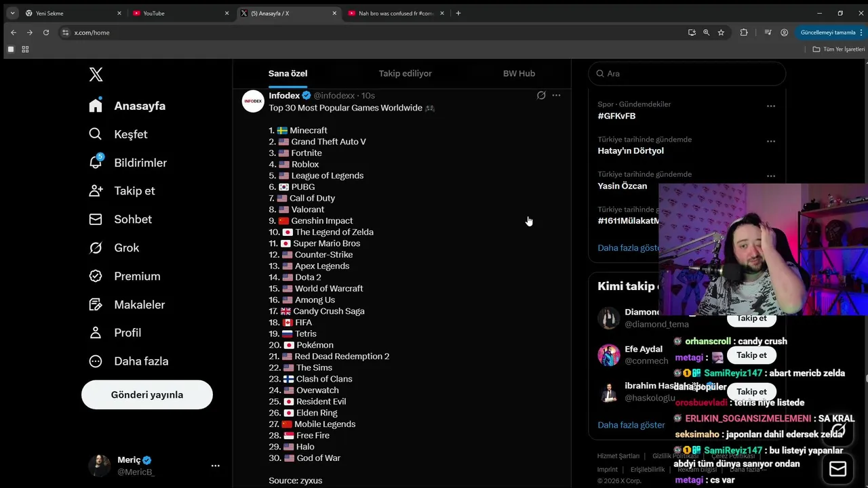The image size is (868, 488).
Task: Switch to Takip ediliyor tab
Action: pos(405,73)
